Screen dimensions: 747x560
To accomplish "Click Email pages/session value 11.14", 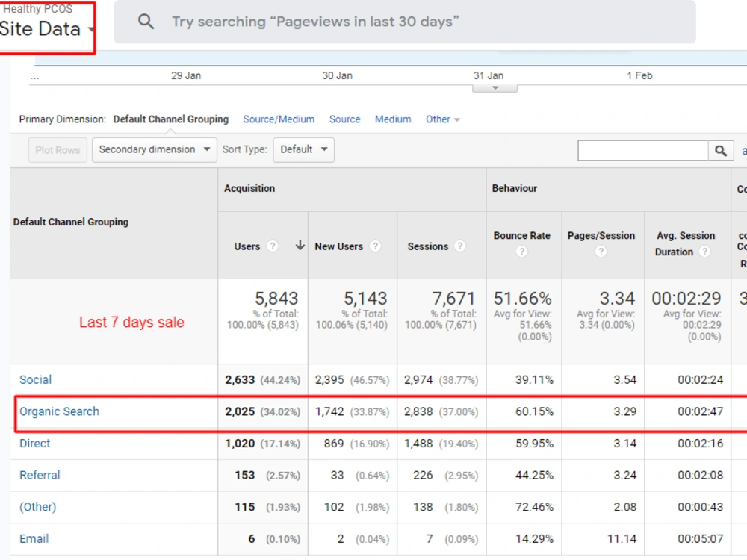I will point(622,538).
